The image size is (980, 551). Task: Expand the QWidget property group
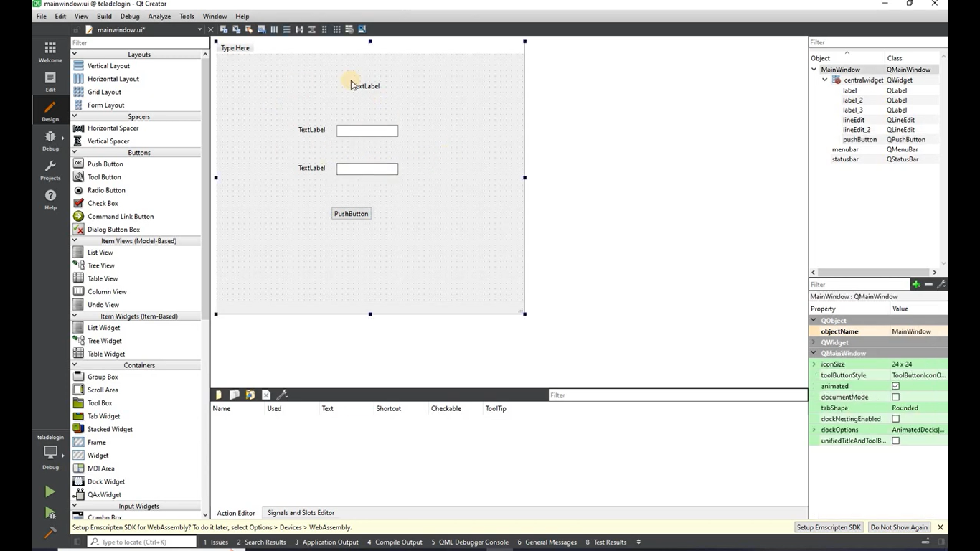814,342
